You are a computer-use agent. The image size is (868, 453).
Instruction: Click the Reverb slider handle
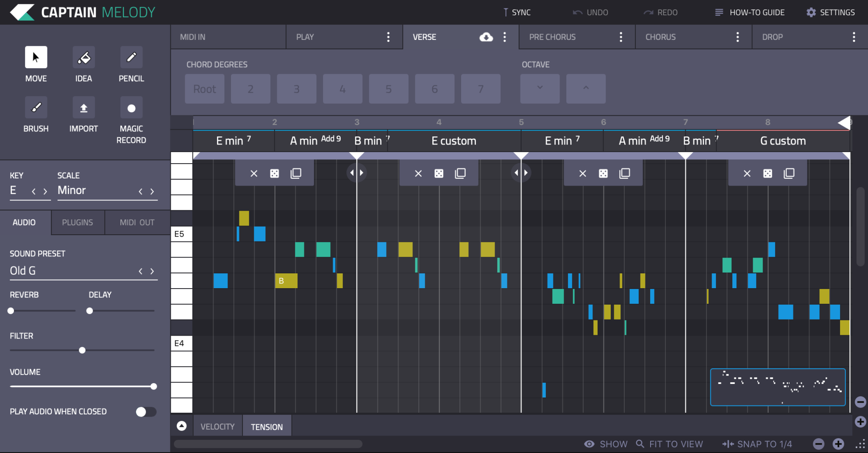(x=11, y=311)
